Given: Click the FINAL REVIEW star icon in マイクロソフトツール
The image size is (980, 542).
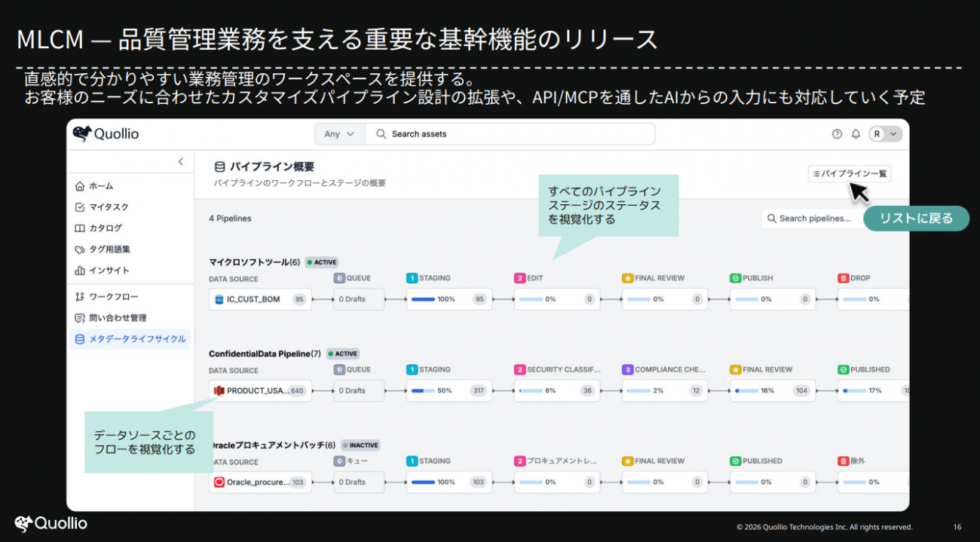Looking at the screenshot, I should [x=627, y=278].
